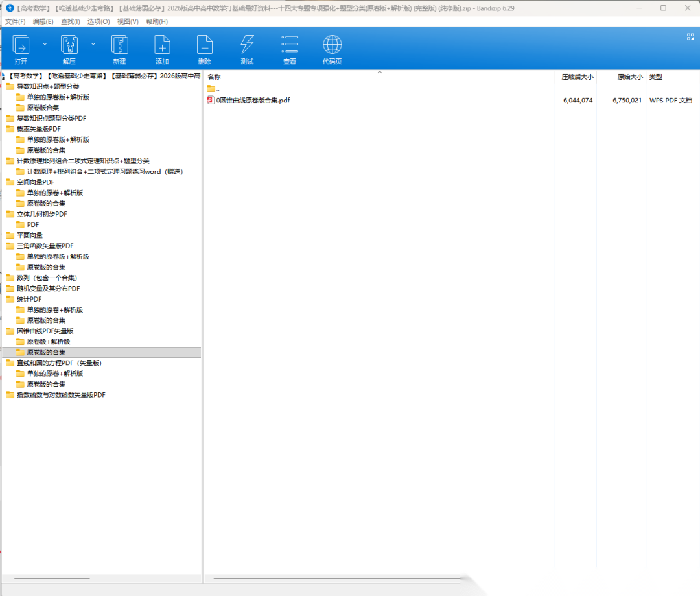Click the 删除 (Delete) toolbar icon
The width and height of the screenshot is (700, 596).
[204, 45]
